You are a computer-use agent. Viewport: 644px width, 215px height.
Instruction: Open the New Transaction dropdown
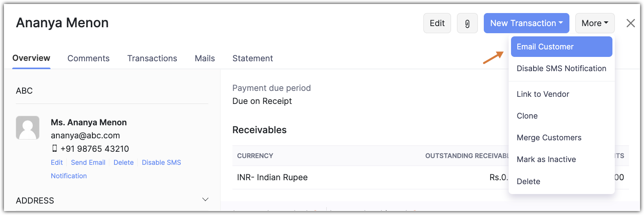pos(526,23)
